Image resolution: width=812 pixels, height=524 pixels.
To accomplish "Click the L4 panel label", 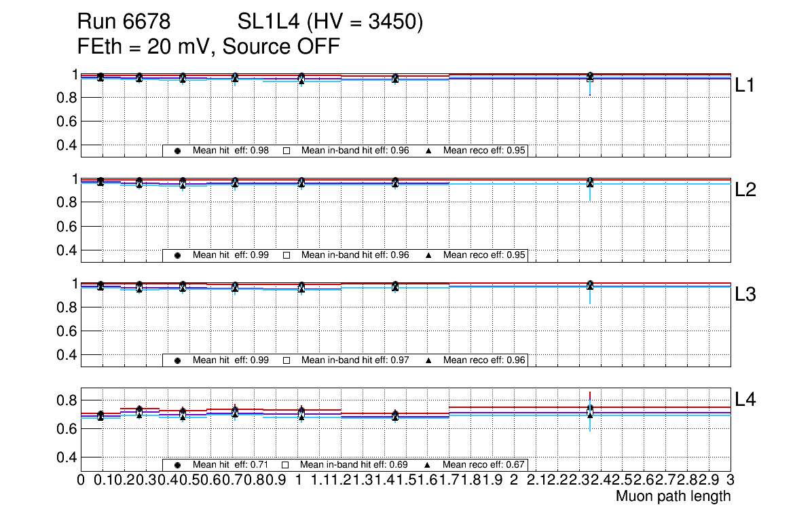I will pos(745,400).
